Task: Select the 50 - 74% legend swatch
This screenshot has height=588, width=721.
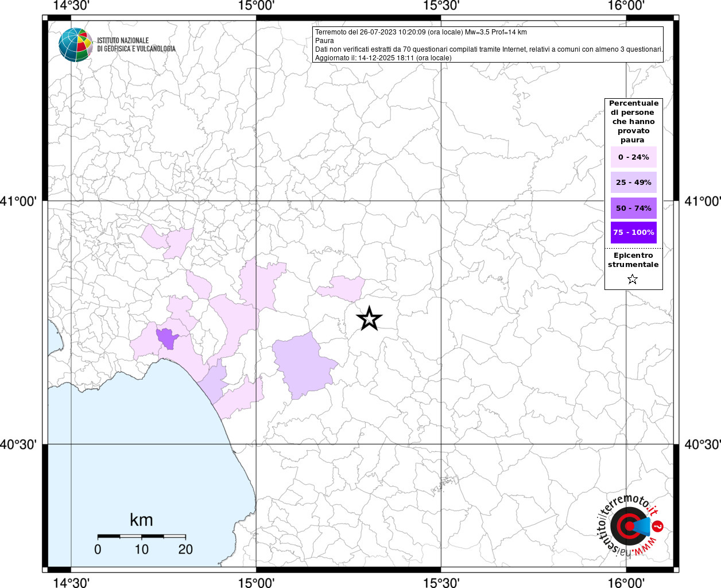Action: tap(634, 208)
